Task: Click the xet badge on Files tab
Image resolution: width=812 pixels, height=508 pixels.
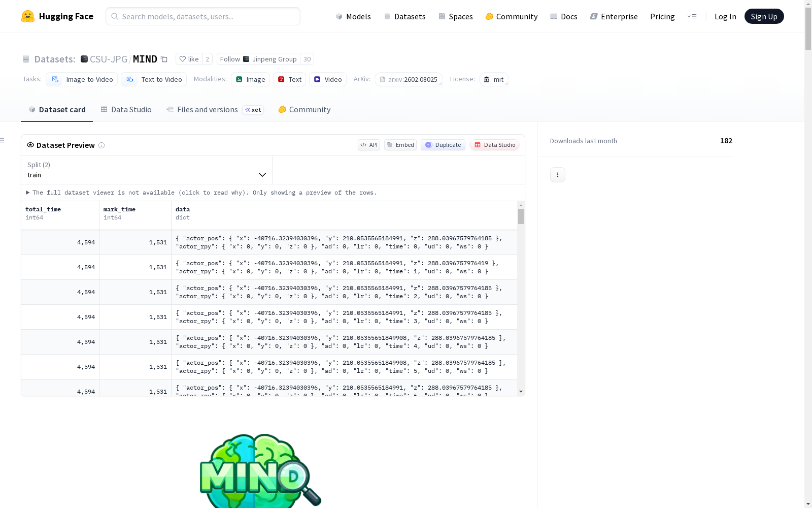Action: click(253, 110)
